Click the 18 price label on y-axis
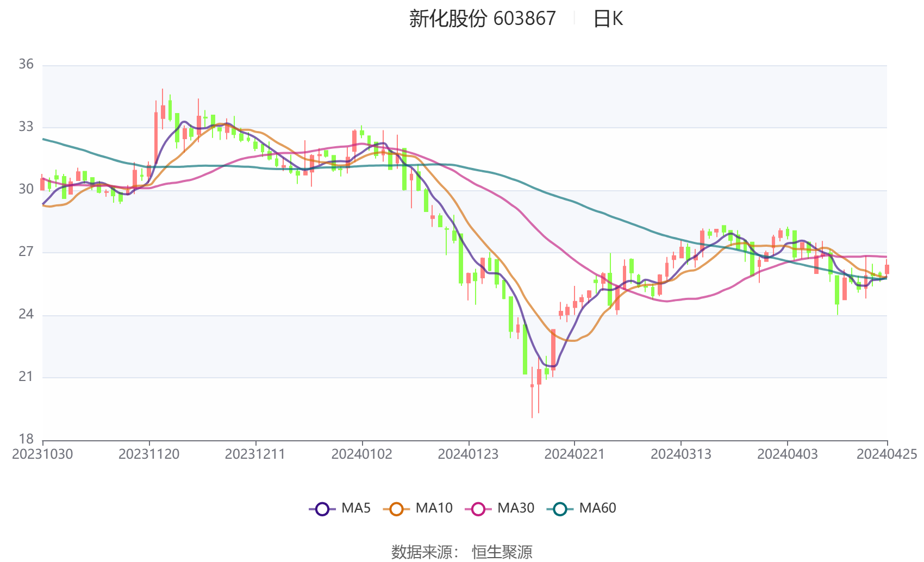Screen dimensions: 924x562 tap(26, 439)
